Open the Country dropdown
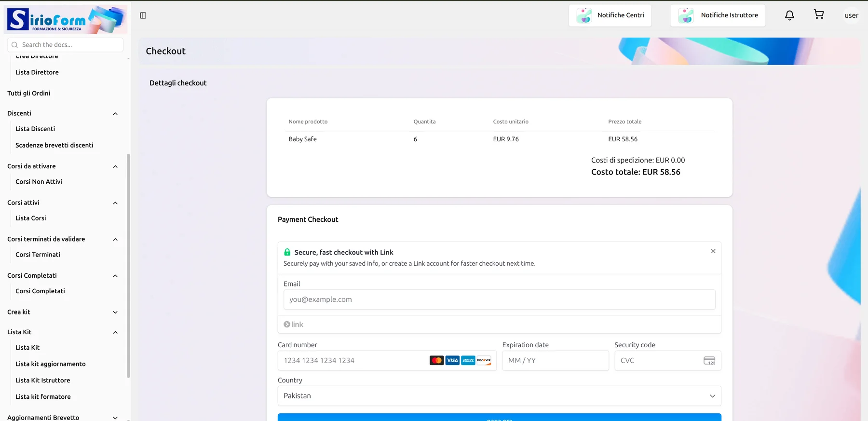868x421 pixels. pyautogui.click(x=500, y=396)
